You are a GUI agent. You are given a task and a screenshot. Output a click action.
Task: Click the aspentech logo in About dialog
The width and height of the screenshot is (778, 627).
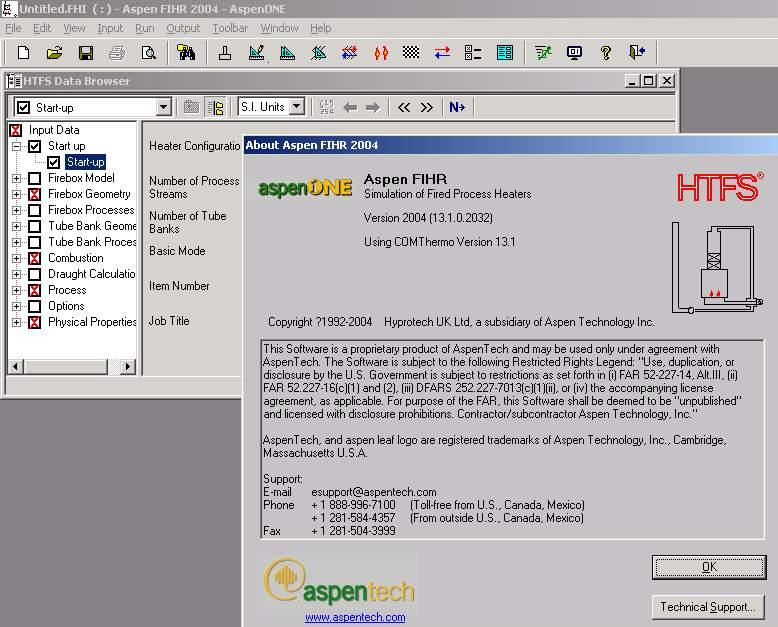(339, 582)
